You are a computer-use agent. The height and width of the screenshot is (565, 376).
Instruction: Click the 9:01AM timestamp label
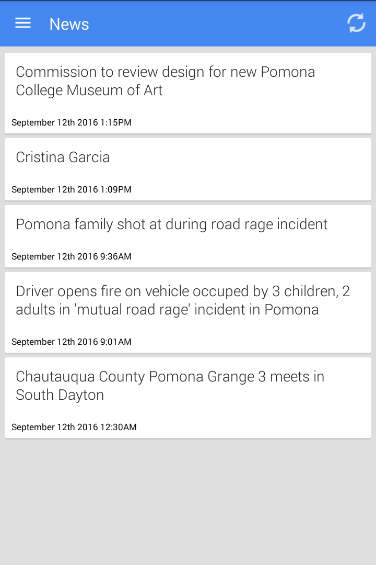coord(71,342)
